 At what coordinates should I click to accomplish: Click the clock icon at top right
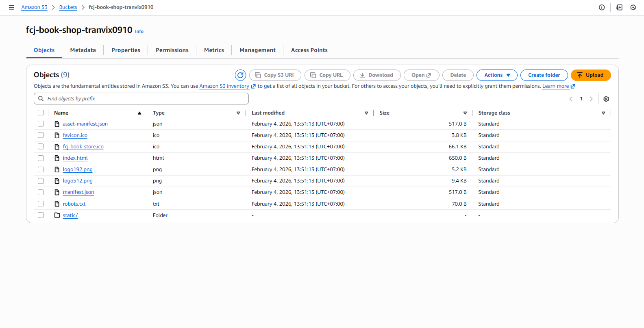(633, 7)
